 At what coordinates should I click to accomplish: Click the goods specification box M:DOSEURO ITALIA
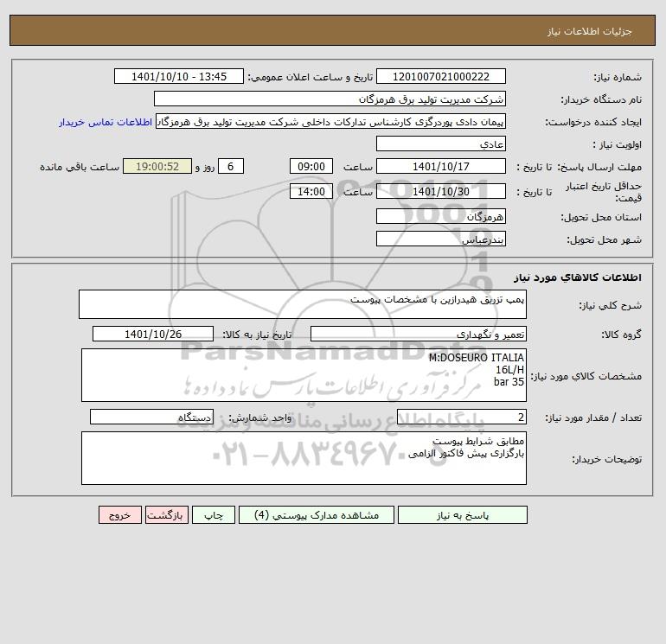click(x=304, y=375)
